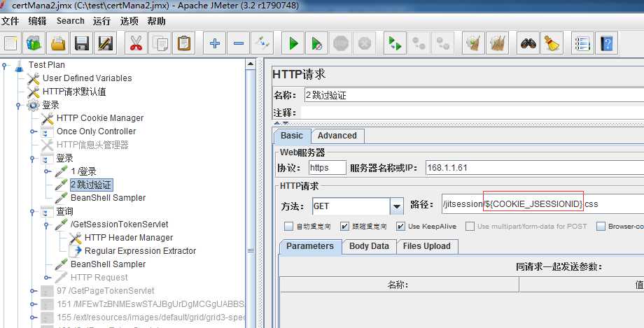Click the 名称: parameters column header
The image size is (644, 328).
pos(399,285)
